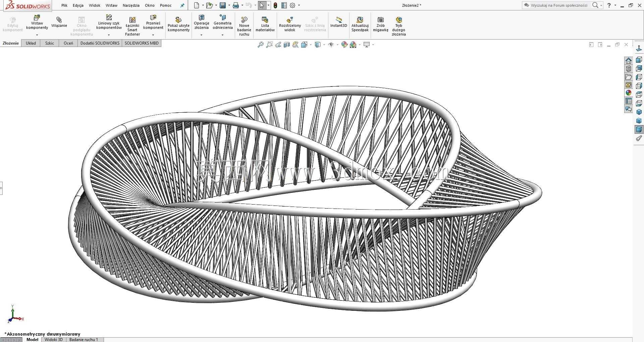This screenshot has width=644, height=342.
Task: Open the Narzędzia menu
Action: click(x=131, y=5)
